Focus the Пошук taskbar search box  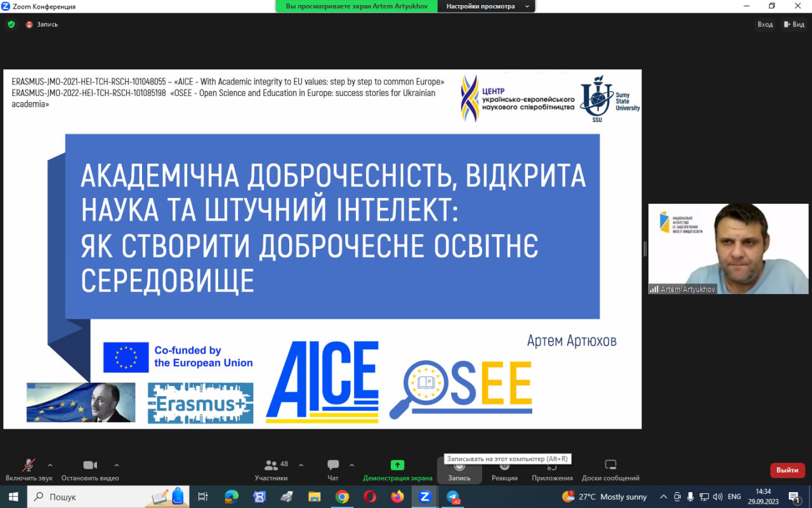coord(109,497)
